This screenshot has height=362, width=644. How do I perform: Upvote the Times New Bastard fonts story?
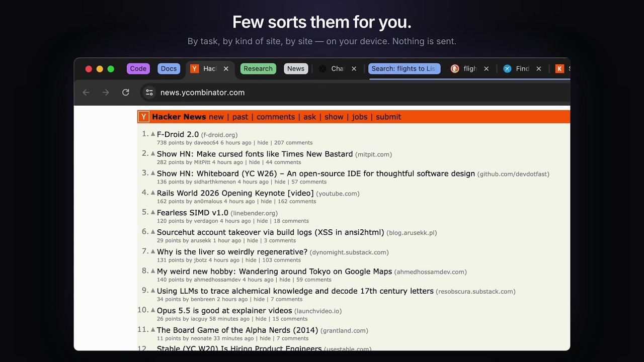point(153,153)
